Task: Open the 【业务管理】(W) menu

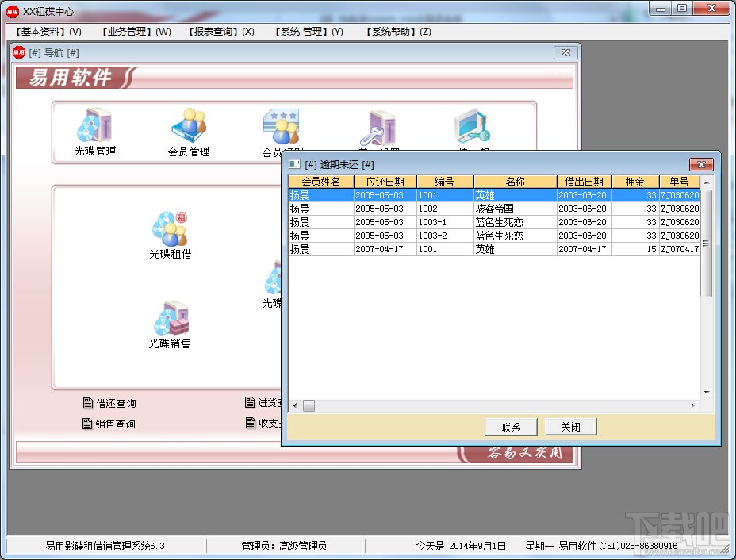Action: [135, 32]
